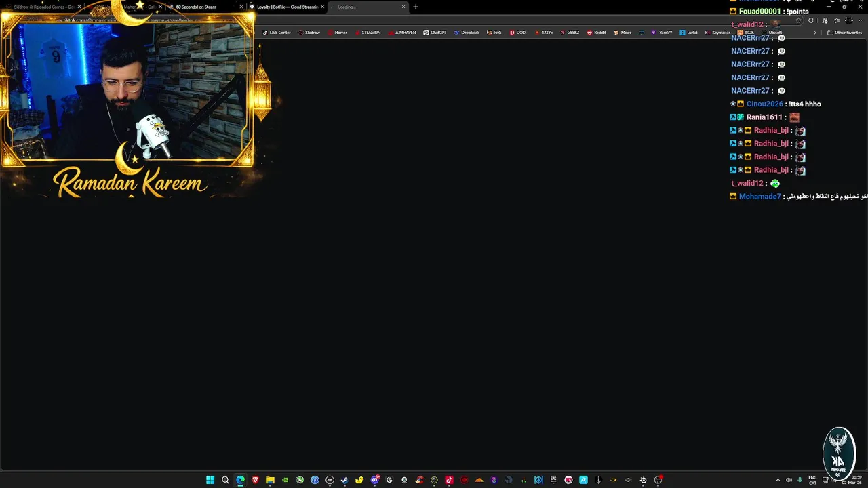868x488 pixels.
Task: Open FitG bookmark
Action: tap(494, 33)
